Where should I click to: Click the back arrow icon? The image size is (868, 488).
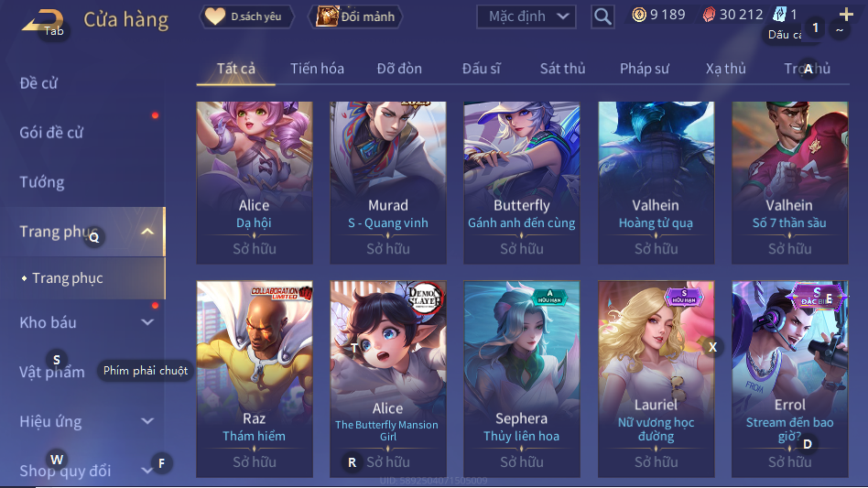click(42, 20)
